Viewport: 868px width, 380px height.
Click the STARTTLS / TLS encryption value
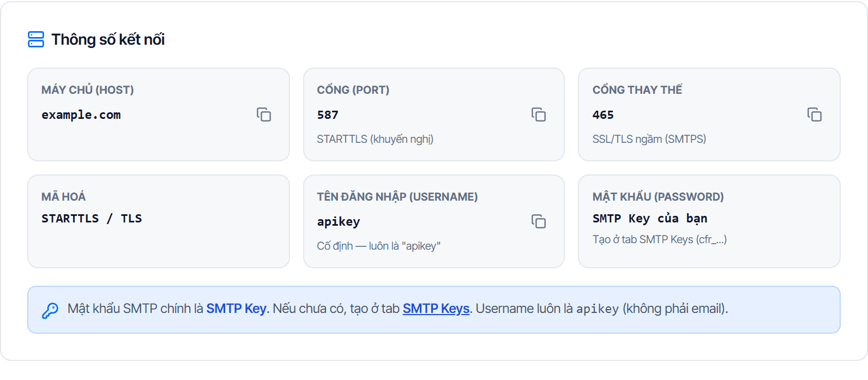[x=92, y=219]
